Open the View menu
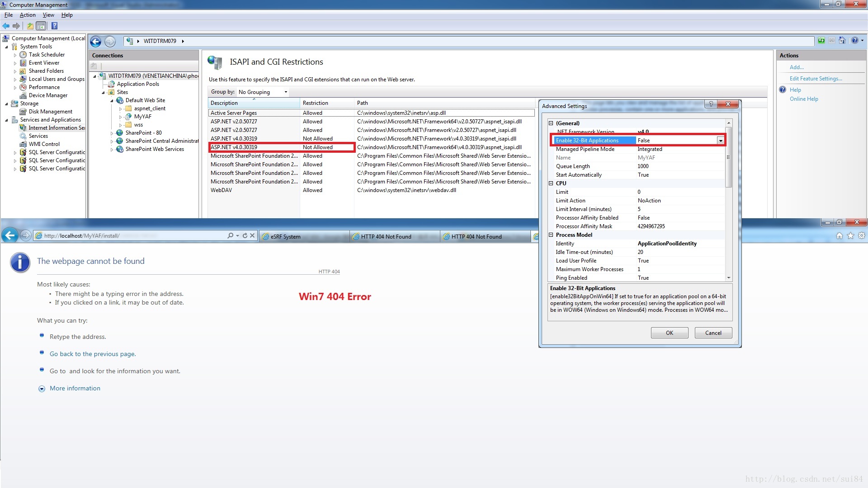Image resolution: width=868 pixels, height=488 pixels. coord(48,15)
